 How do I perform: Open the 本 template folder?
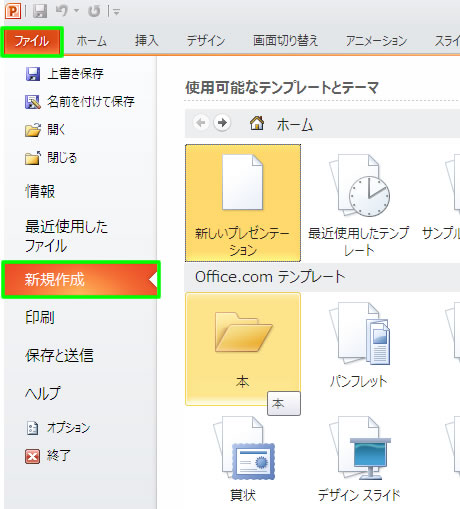pyautogui.click(x=243, y=349)
